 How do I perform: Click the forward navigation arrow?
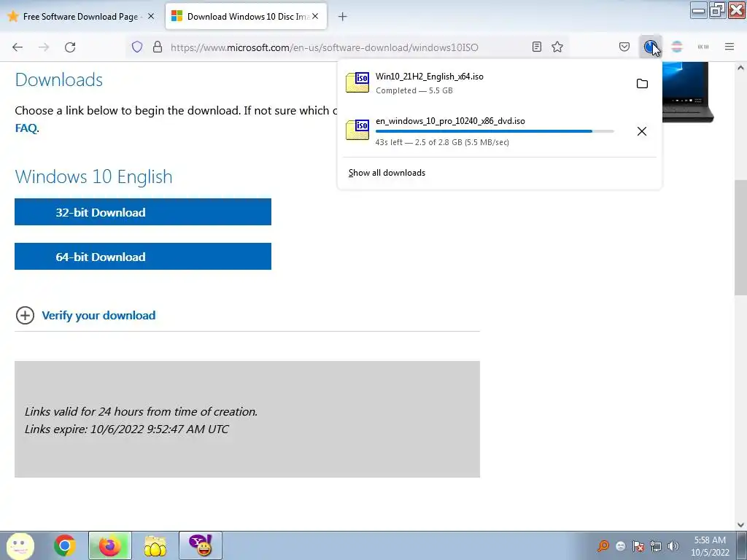[x=44, y=47]
